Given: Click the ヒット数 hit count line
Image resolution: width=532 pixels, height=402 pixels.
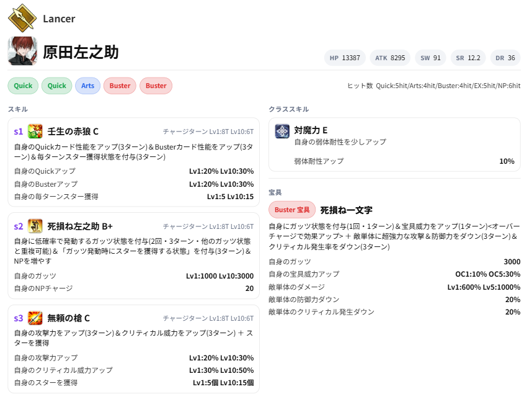Looking at the screenshot, I should (x=433, y=86).
